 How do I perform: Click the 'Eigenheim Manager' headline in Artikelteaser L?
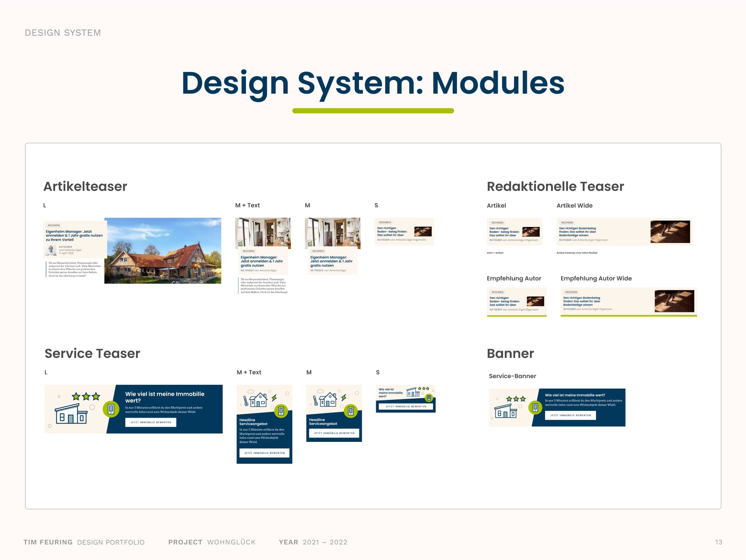(x=74, y=236)
